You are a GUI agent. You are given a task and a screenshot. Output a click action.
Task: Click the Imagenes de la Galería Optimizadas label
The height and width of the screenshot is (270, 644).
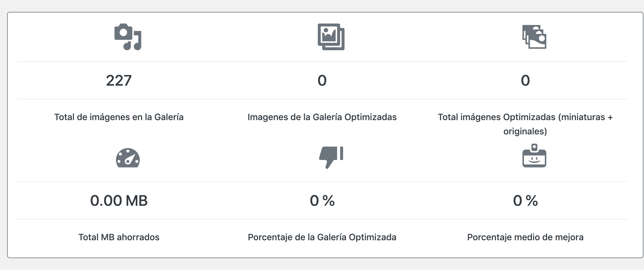pyautogui.click(x=322, y=117)
